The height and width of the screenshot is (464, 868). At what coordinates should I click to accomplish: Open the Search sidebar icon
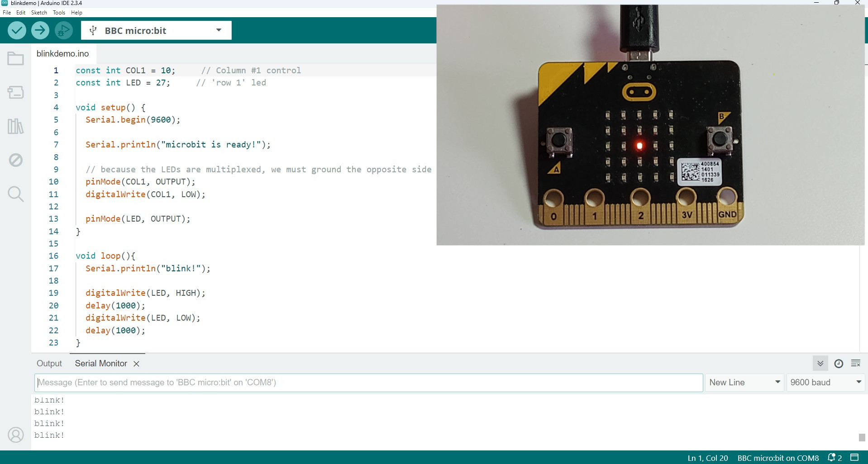(x=15, y=194)
